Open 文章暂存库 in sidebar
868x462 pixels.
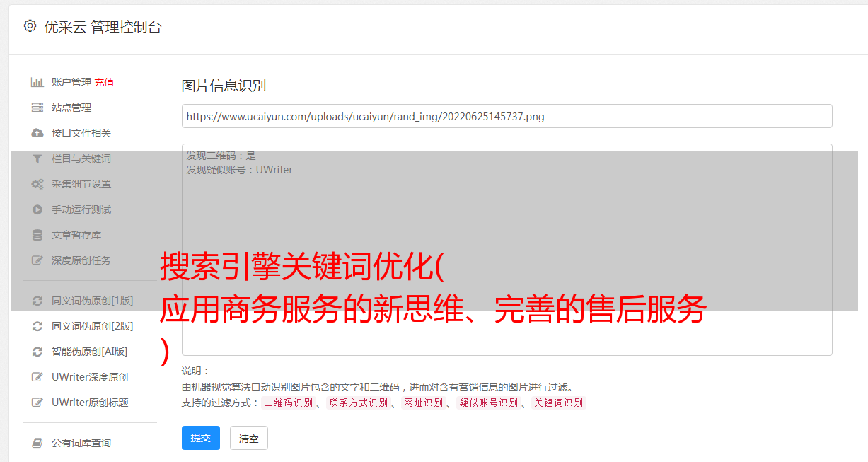click(76, 235)
